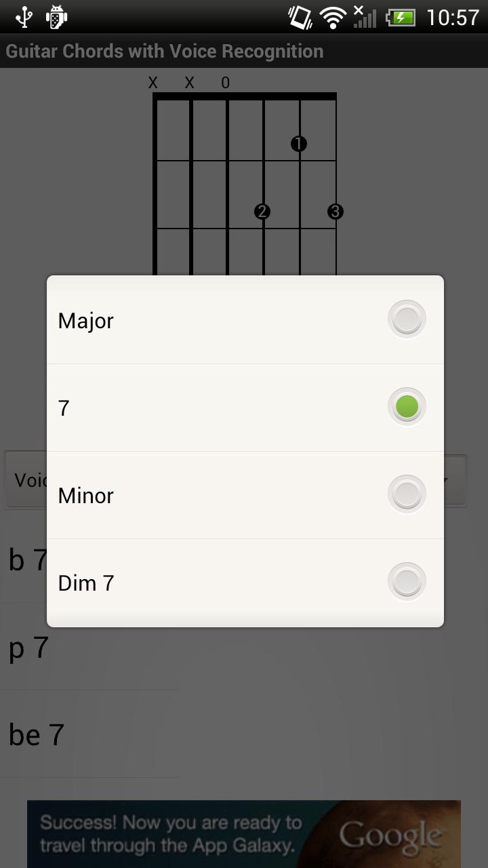Tap the Android debugging notification icon
Image resolution: width=488 pixels, height=868 pixels.
pos(56,17)
